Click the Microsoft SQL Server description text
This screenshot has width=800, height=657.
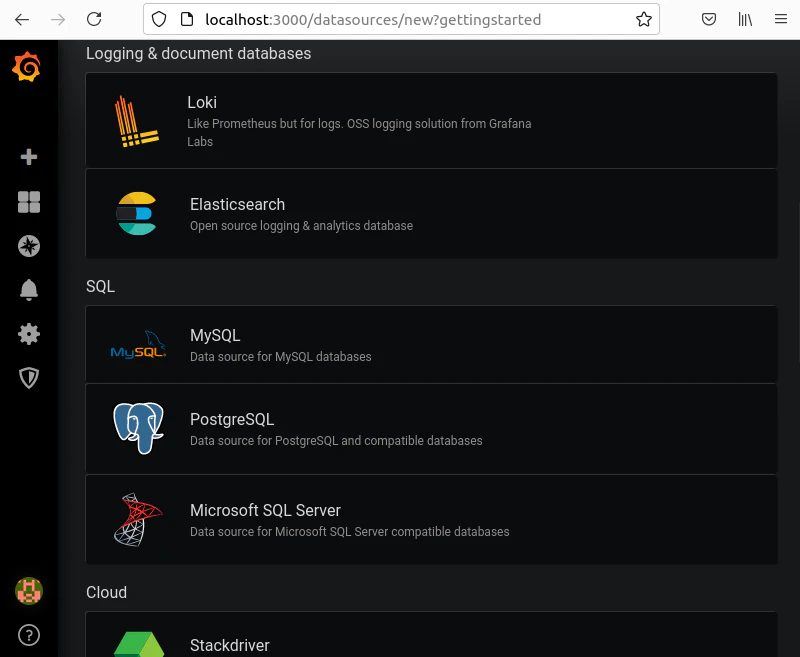click(349, 532)
